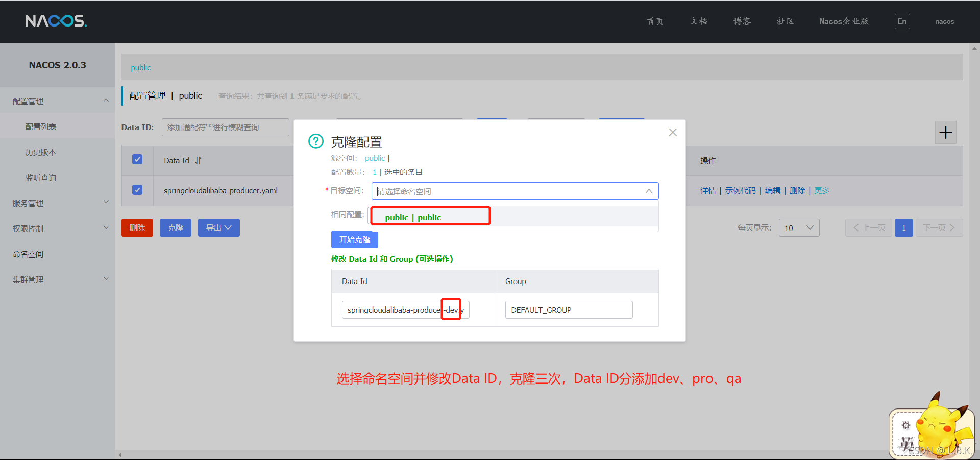Close the clone configuration dialog
980x460 pixels.
[x=673, y=133]
